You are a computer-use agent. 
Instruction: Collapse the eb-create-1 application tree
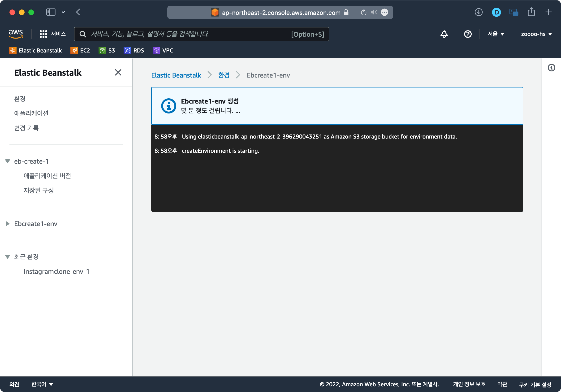pyautogui.click(x=8, y=161)
